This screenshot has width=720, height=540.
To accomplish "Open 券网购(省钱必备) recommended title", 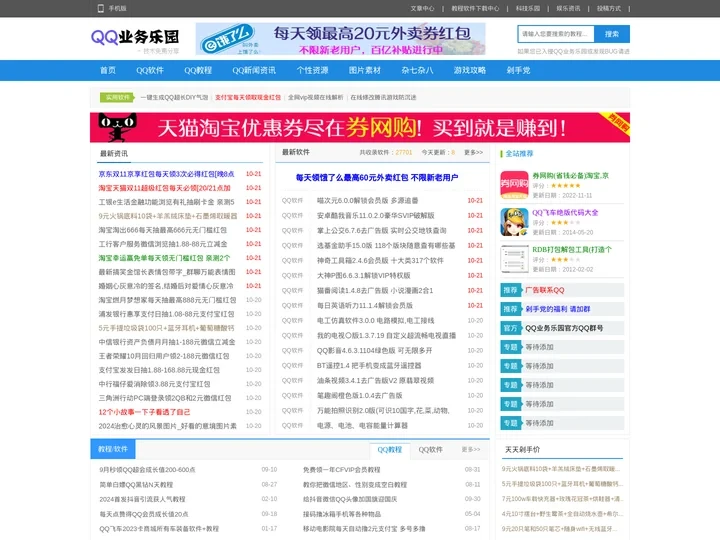I will pos(570,175).
